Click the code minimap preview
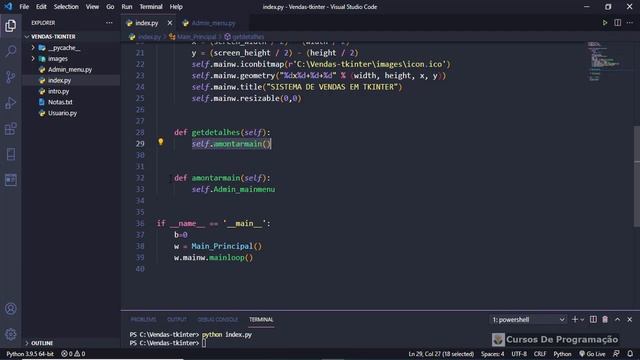The width and height of the screenshot is (640, 360). tap(605, 61)
